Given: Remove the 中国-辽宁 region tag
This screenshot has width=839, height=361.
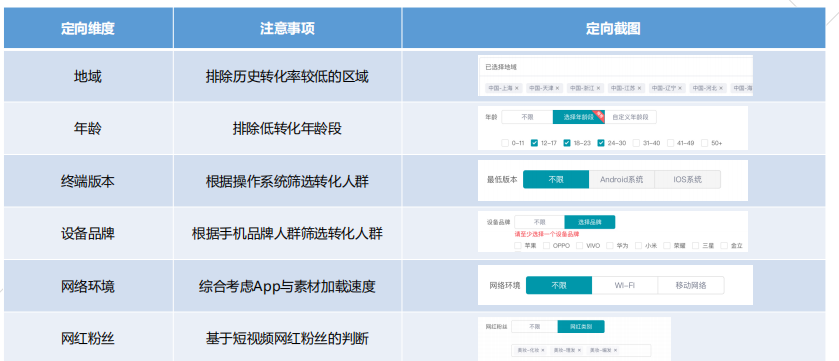Looking at the screenshot, I should pyautogui.click(x=680, y=88).
